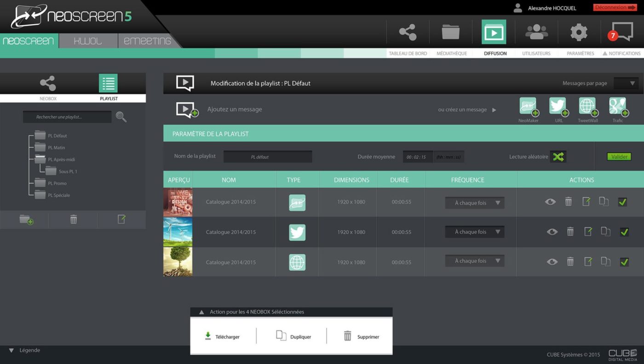644x364 pixels.
Task: Toggle preview eye icon on second row
Action: [x=552, y=232]
